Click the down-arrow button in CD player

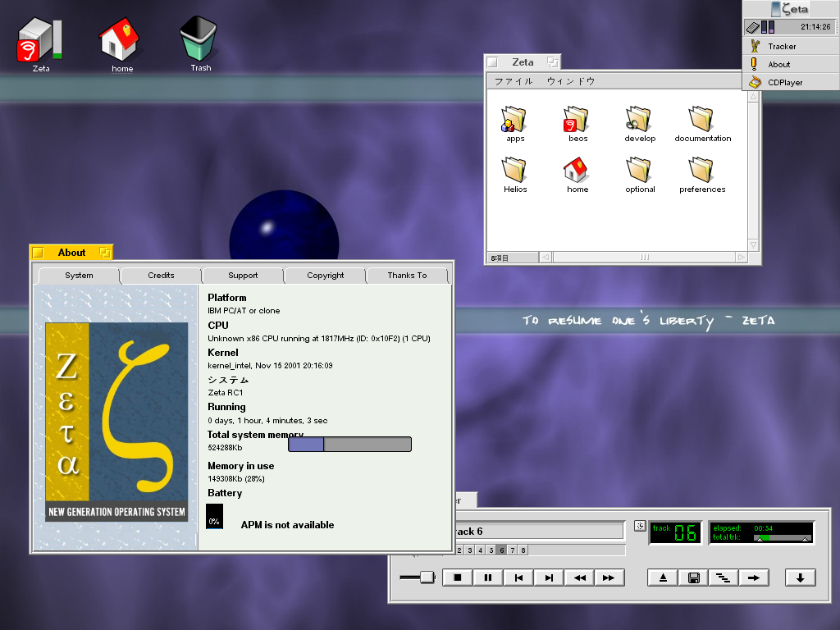click(801, 577)
